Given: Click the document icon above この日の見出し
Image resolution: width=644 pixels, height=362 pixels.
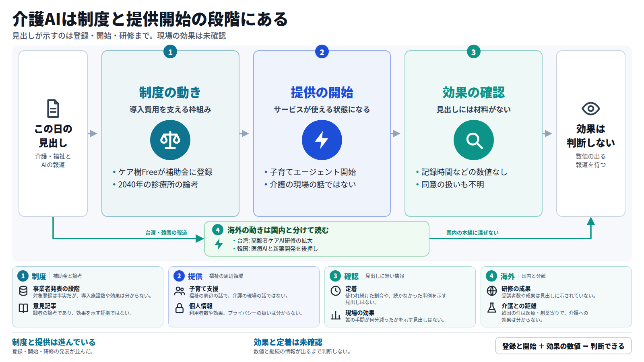Looking at the screenshot, I should click(x=53, y=109).
